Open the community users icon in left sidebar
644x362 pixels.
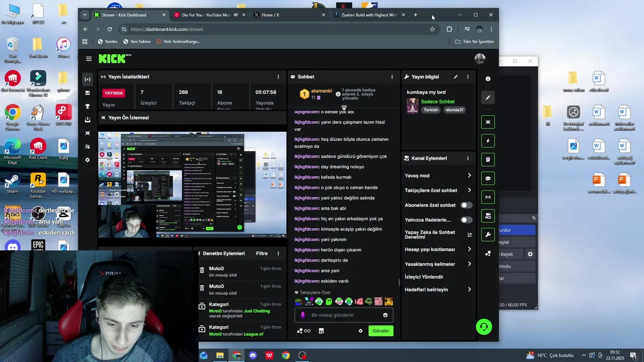click(88, 147)
